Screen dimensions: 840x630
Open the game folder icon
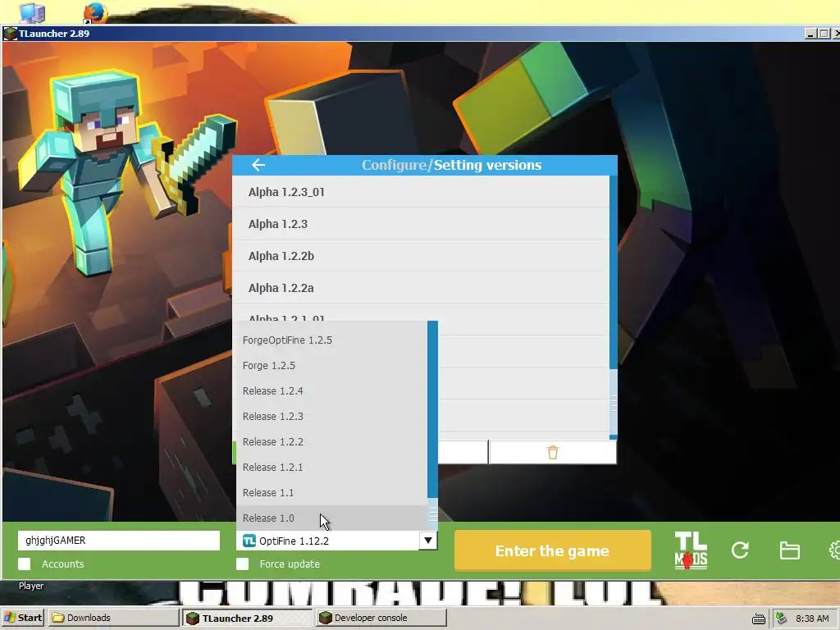coord(790,550)
